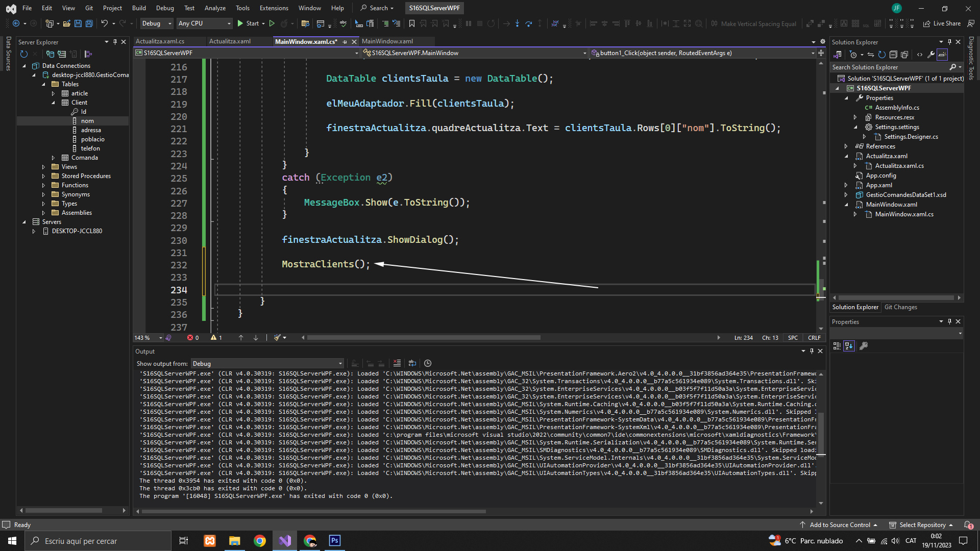980x551 pixels.
Task: Toggle word wrap in Output panel
Action: click(x=412, y=363)
